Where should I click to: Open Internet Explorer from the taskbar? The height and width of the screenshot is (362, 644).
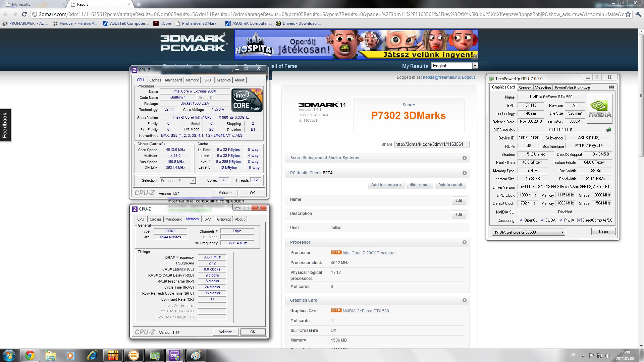[92, 355]
